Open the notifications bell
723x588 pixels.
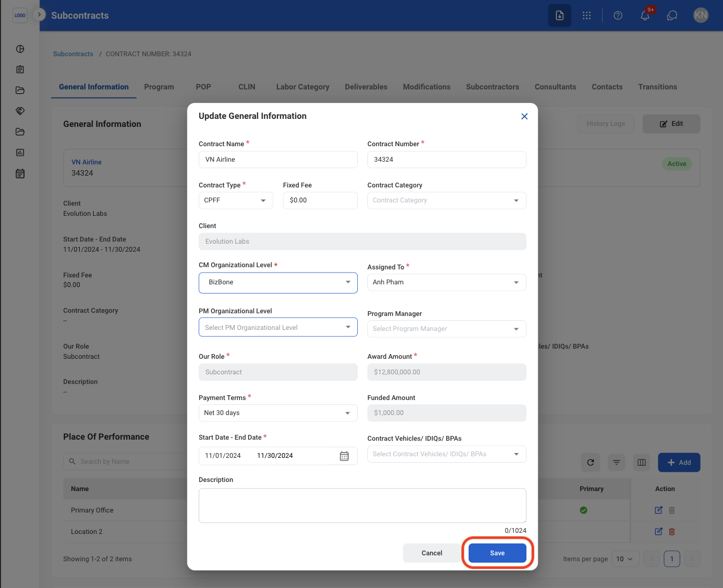[645, 16]
